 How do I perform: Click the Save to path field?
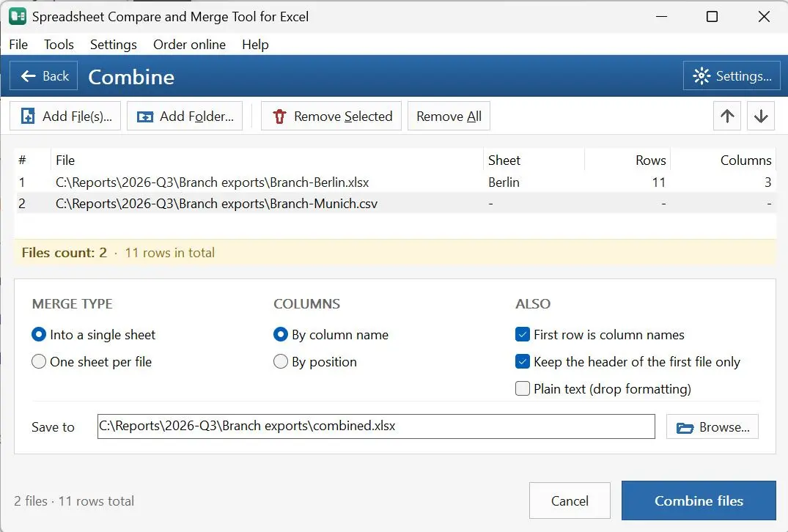[376, 426]
